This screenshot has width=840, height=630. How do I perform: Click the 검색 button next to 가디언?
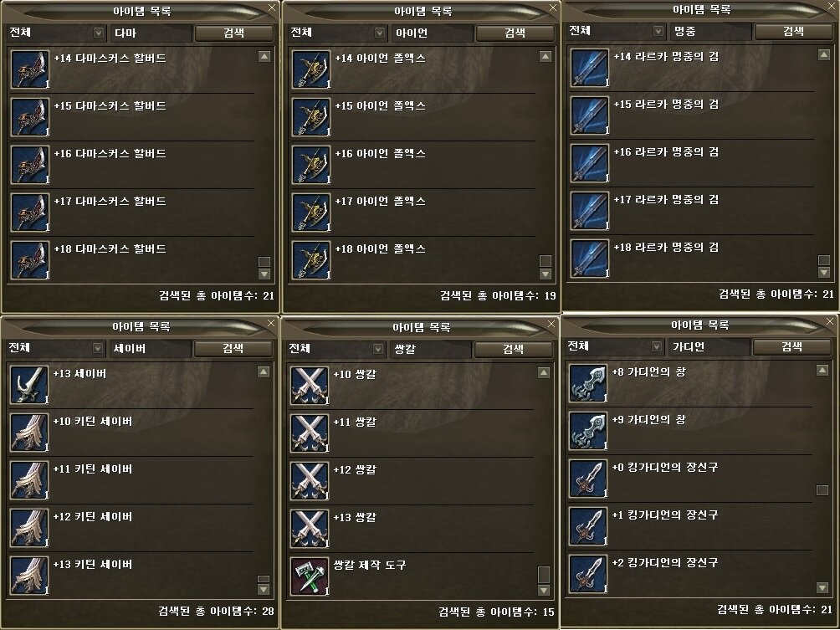[791, 347]
